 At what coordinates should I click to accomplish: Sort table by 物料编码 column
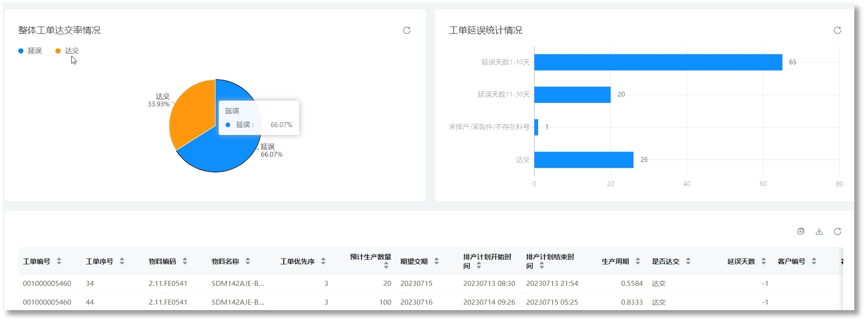tap(185, 261)
